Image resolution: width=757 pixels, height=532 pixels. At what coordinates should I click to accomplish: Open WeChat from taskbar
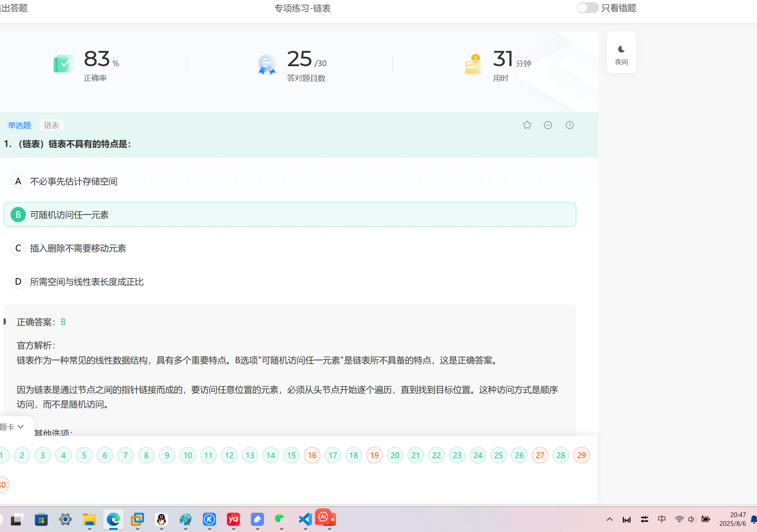click(281, 519)
